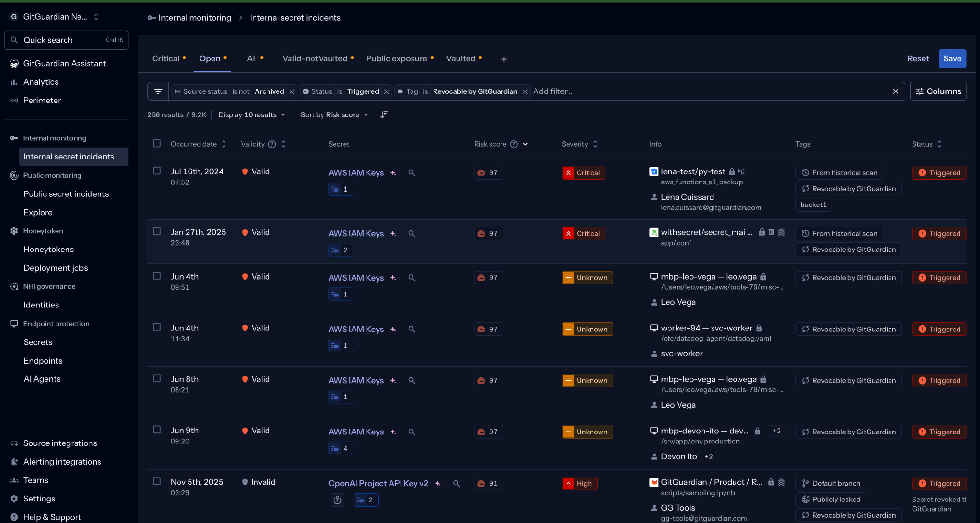Click the magnifier icon in OpenAI Project API Key row
The height and width of the screenshot is (523, 980).
click(x=457, y=484)
